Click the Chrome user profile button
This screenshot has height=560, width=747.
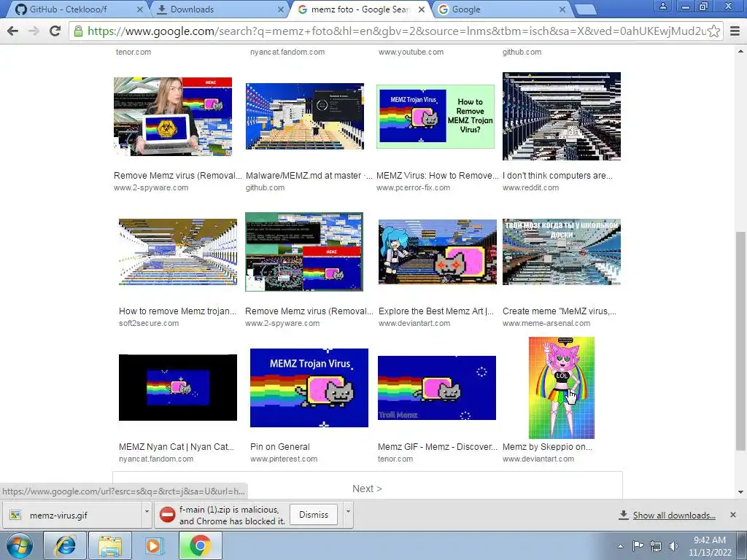coord(662,6)
